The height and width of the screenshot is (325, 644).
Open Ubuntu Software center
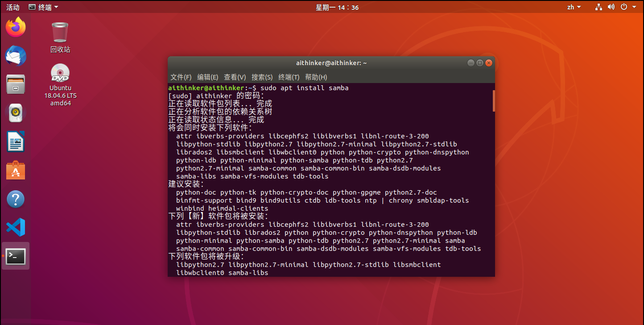[16, 171]
